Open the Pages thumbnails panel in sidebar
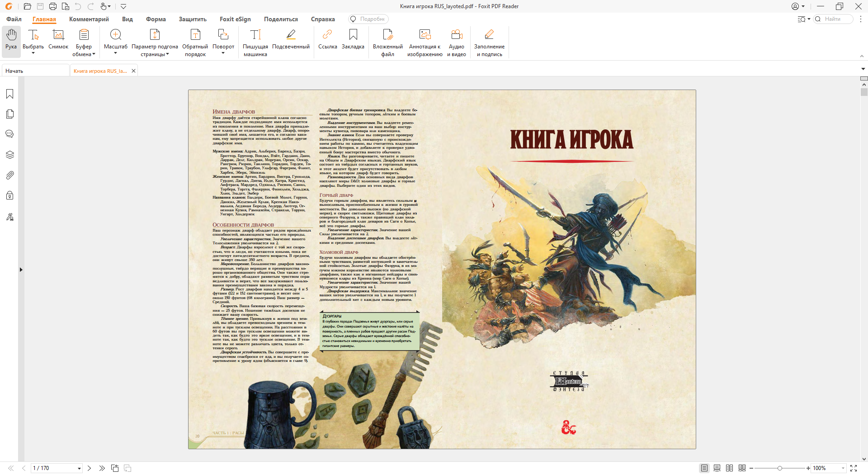868x475 pixels. [x=9, y=114]
